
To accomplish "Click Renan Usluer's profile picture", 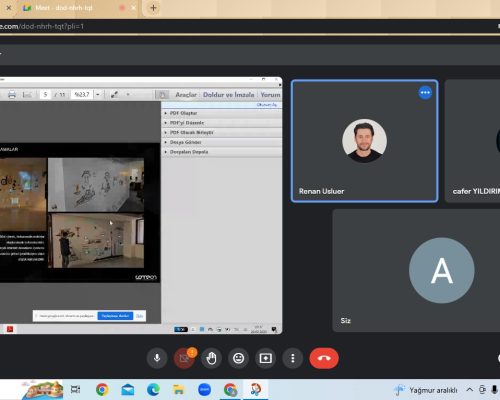I will click(364, 141).
